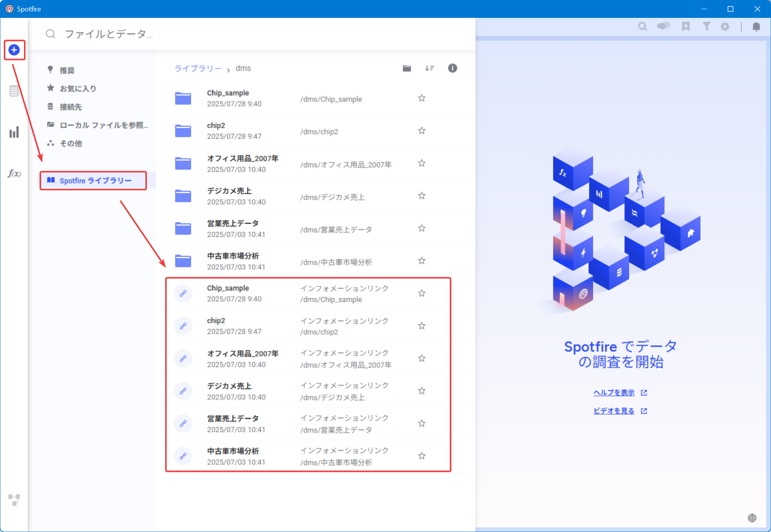Click the external-link icon beside ヘルプを表示
Image resolution: width=771 pixels, height=532 pixels.
(x=644, y=393)
